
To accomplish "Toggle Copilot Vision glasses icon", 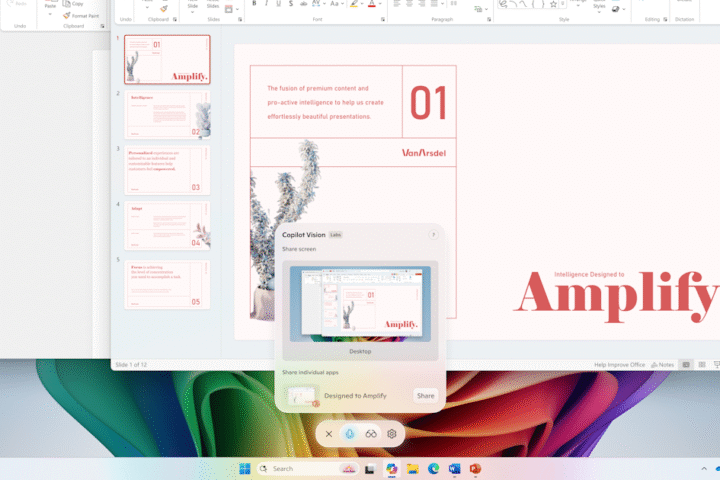I will coord(371,434).
